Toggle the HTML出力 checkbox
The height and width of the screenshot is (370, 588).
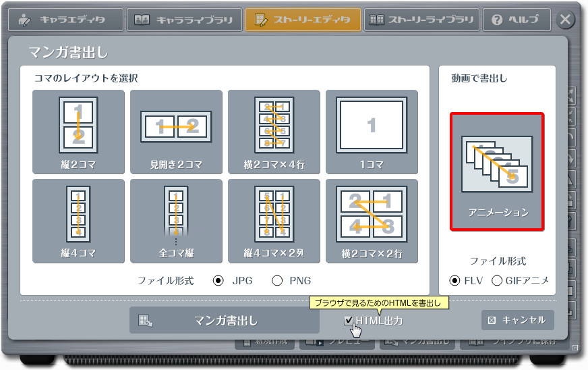pos(349,321)
